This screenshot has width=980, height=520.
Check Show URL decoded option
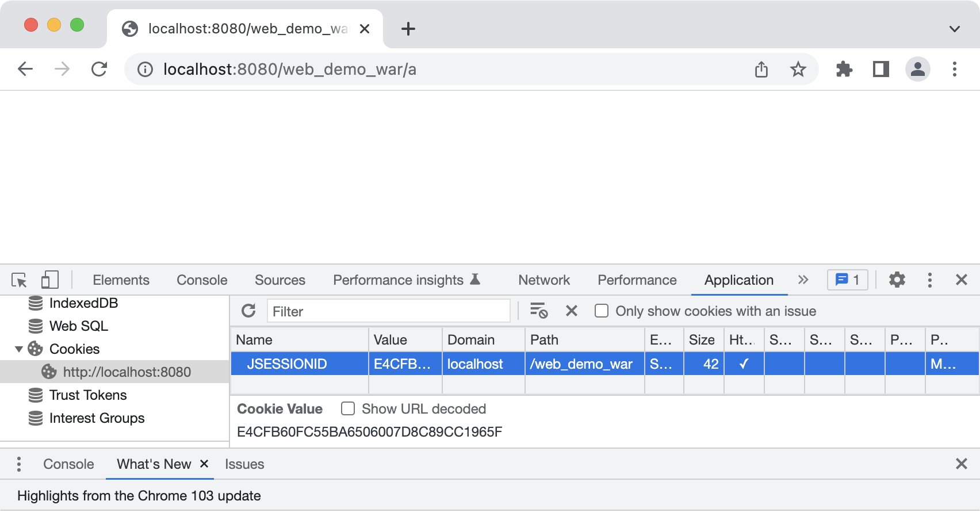click(348, 409)
